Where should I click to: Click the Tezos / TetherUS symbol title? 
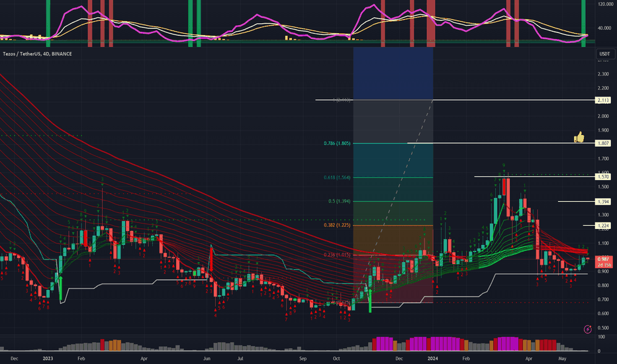(x=37, y=54)
